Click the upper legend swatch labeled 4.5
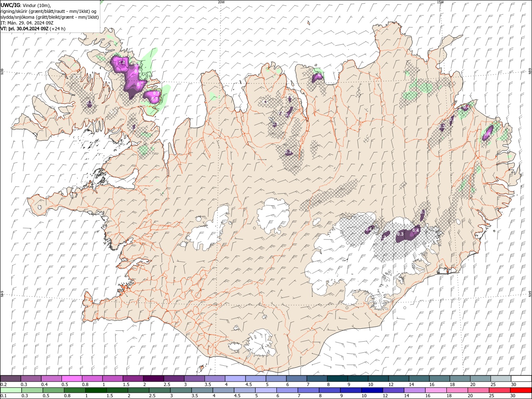This screenshot has width=532, height=399. [x=255, y=379]
